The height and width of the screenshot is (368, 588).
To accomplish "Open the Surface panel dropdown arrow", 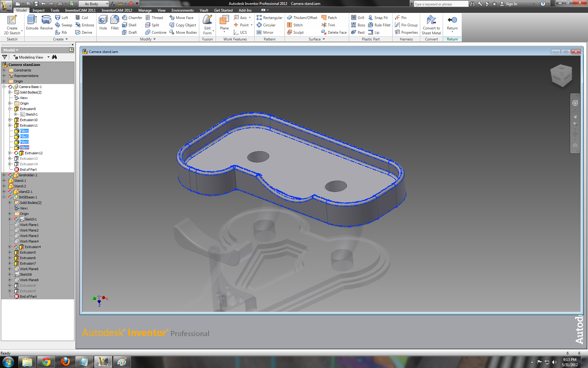I will pos(324,39).
